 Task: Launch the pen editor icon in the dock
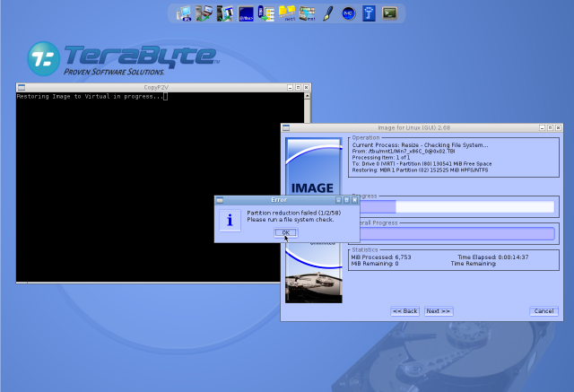[328, 13]
